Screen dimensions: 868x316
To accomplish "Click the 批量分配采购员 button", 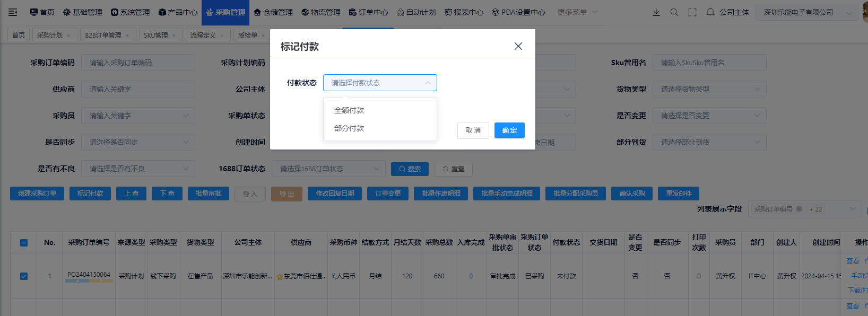I will click(576, 194).
